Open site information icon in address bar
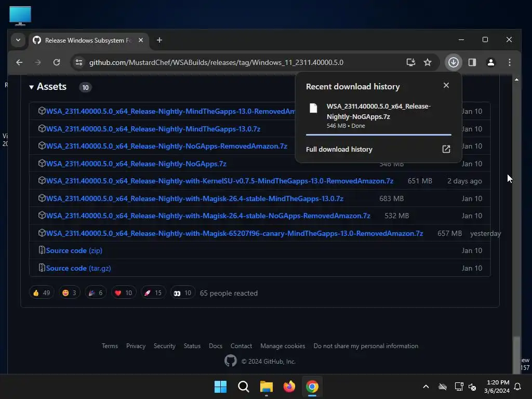 79,62
